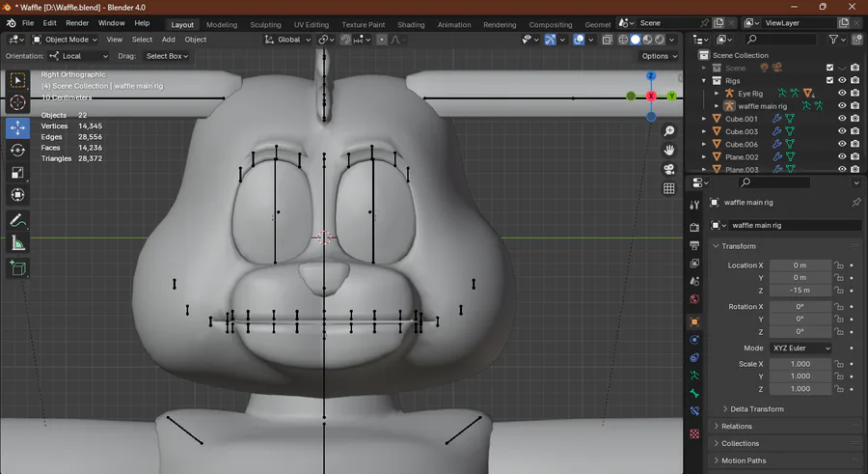Expand the Delta Transform panel
This screenshot has height=474, width=868.
tap(755, 409)
